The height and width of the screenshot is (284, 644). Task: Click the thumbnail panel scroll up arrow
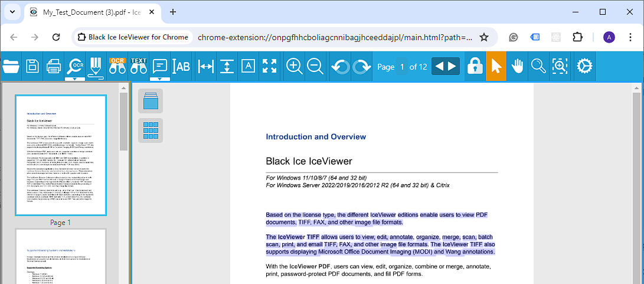point(123,87)
